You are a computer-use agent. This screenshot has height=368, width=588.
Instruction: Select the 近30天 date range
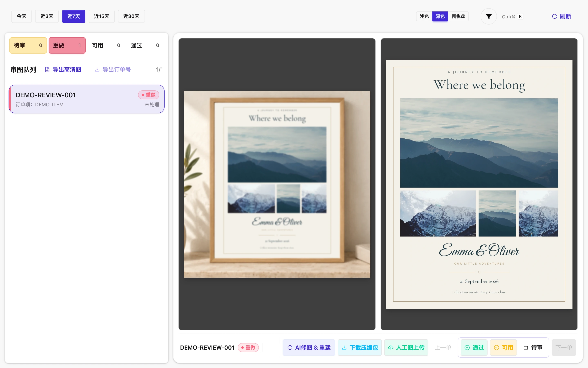coord(131,16)
